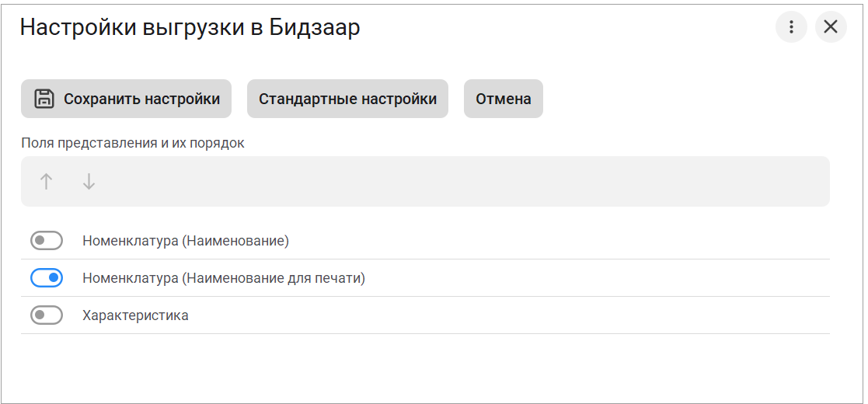
Task: Reset using Стандартные настройки button
Action: tap(347, 99)
